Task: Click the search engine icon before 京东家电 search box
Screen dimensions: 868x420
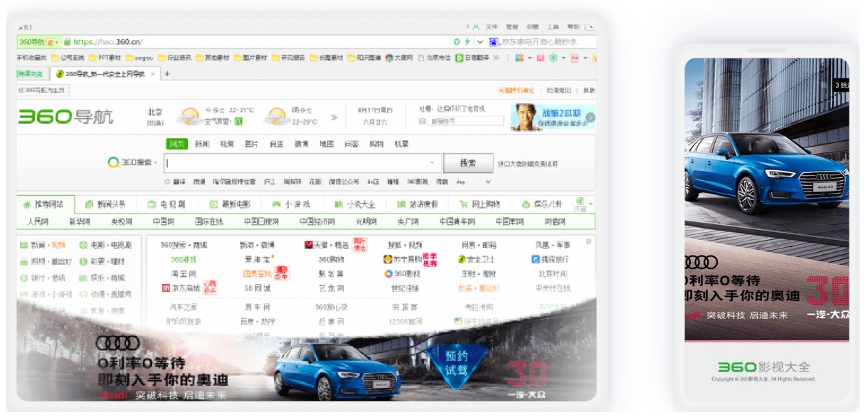Action: [x=492, y=42]
